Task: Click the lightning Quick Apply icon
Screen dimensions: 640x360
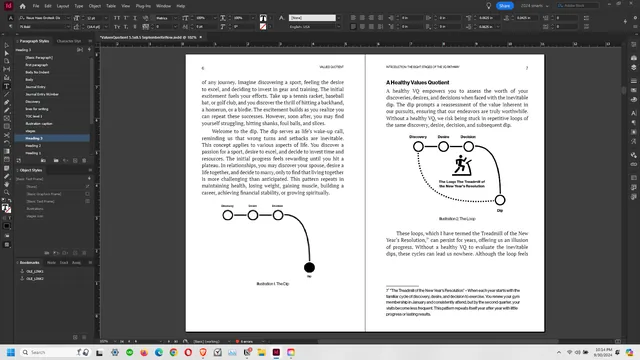Action: [625, 21]
